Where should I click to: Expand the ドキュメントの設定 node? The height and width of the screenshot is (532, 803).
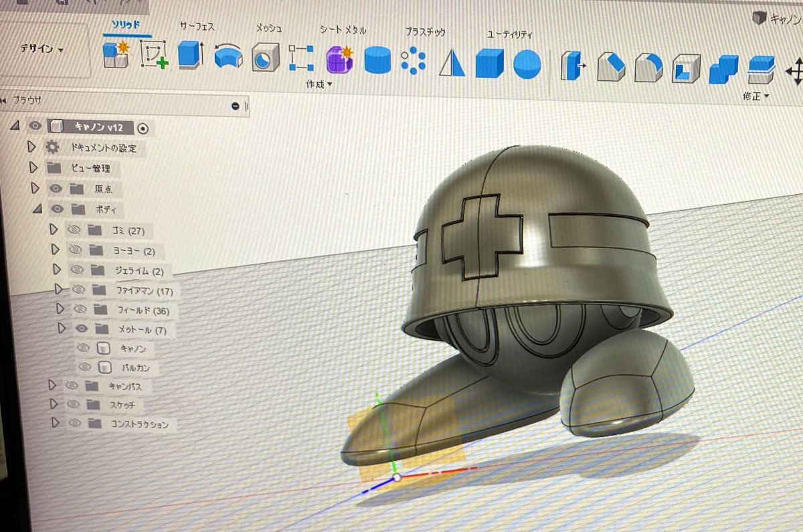pos(30,147)
